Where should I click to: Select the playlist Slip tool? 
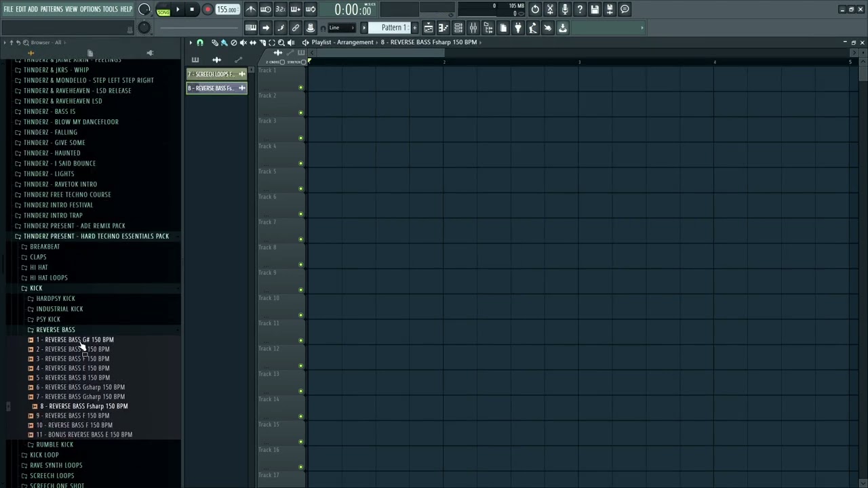tap(253, 43)
